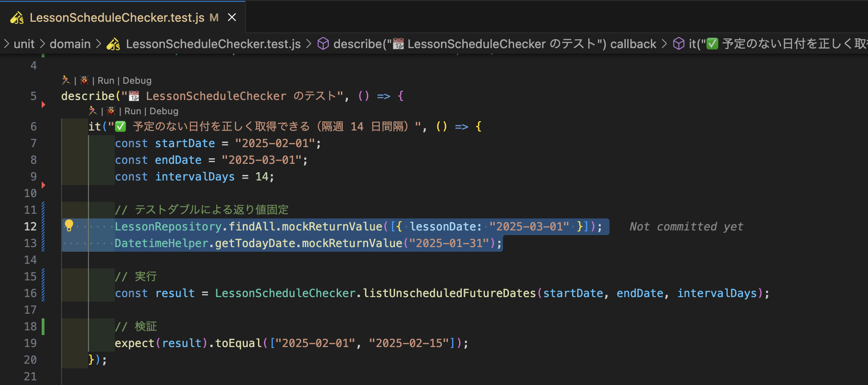Click the blue modified marker at line 12

pos(43,227)
